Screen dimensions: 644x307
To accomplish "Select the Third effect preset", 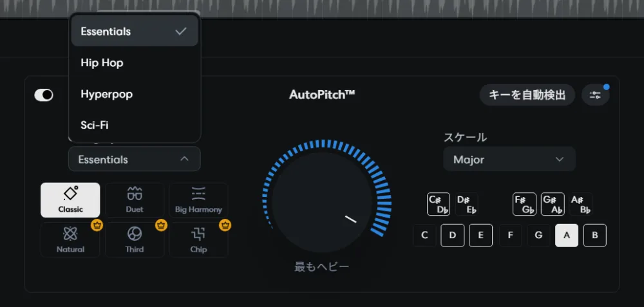I will coord(135,239).
